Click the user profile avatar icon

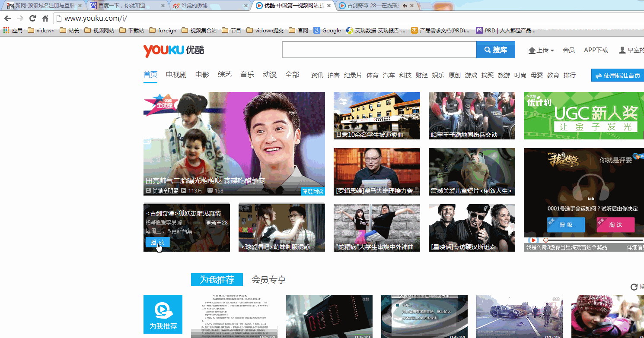[x=622, y=50]
